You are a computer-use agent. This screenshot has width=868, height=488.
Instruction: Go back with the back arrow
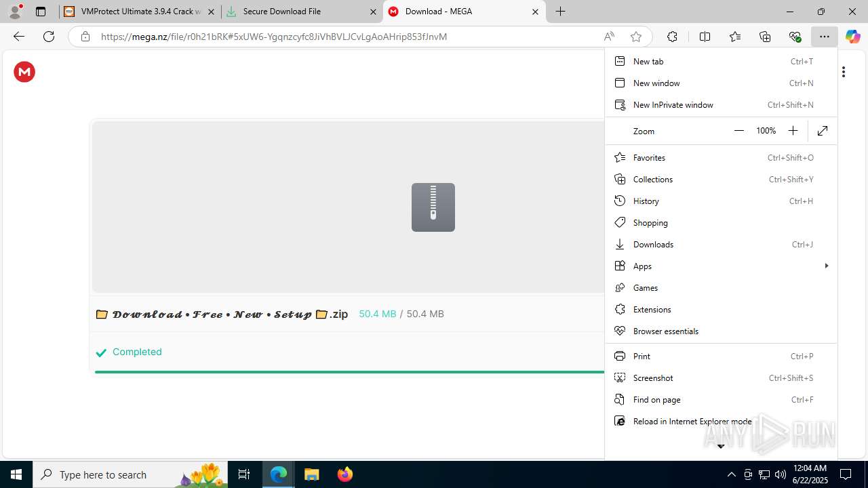point(19,37)
